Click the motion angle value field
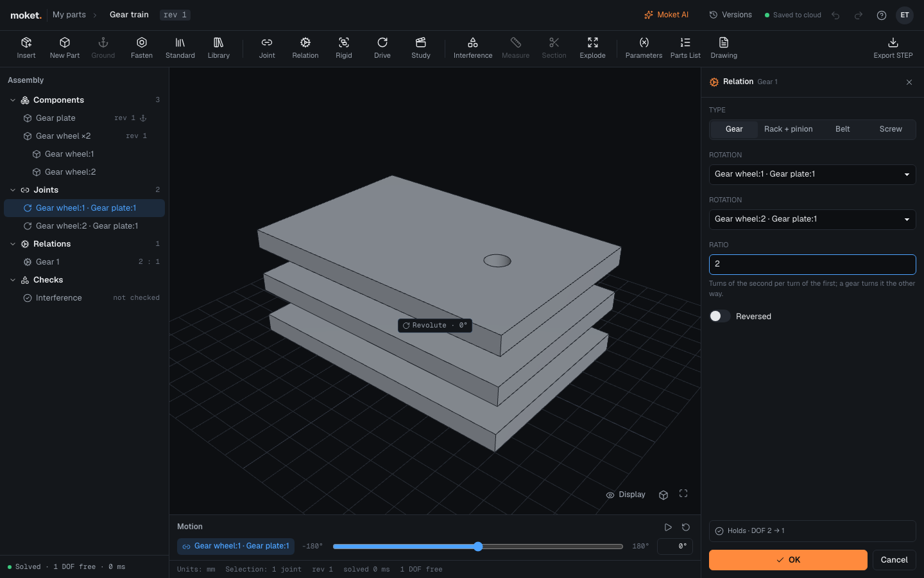924x578 pixels. (x=675, y=546)
